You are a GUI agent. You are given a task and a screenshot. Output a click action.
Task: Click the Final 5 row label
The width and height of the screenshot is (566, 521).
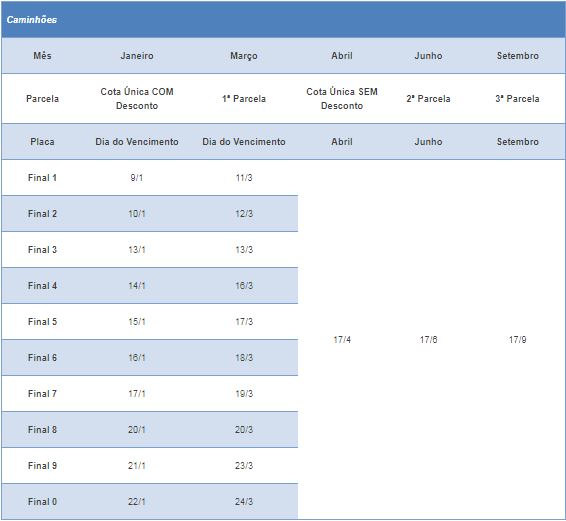[x=42, y=321]
